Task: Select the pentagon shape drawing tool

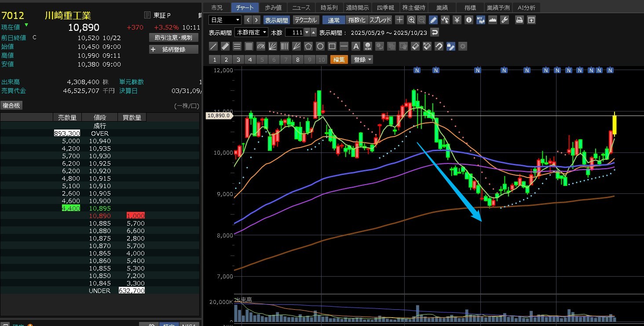Action: 308,46
